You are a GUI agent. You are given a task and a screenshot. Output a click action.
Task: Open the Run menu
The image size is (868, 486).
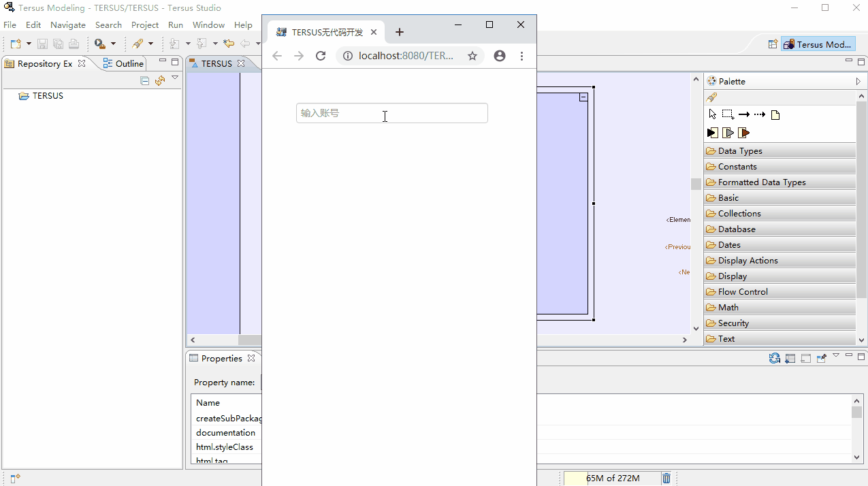coord(176,25)
